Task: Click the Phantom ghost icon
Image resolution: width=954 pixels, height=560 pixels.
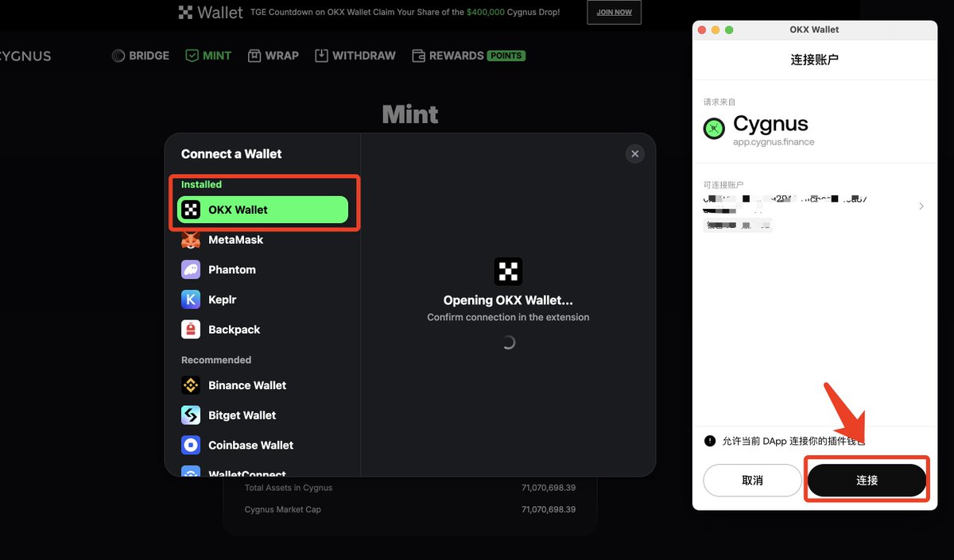Action: [x=191, y=270]
